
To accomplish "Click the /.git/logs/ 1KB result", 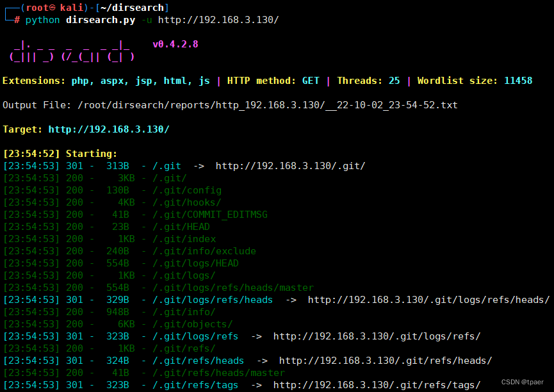I will pos(184,275).
